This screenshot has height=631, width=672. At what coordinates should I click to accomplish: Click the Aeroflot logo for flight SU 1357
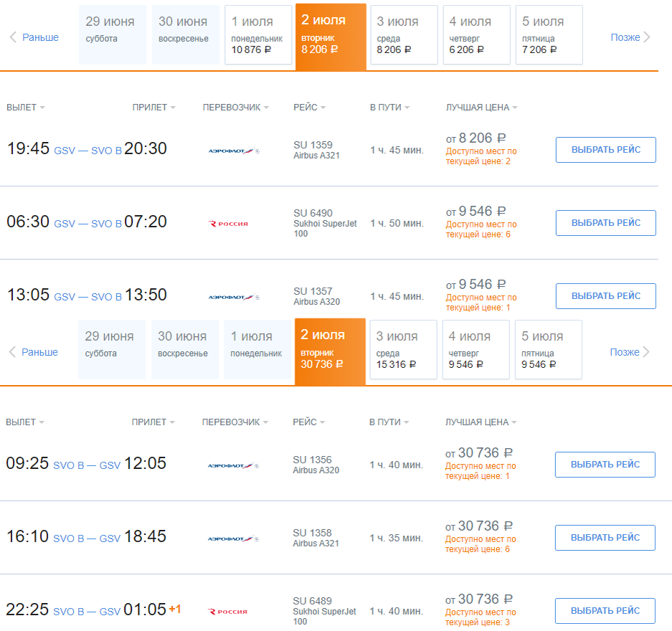(x=234, y=297)
